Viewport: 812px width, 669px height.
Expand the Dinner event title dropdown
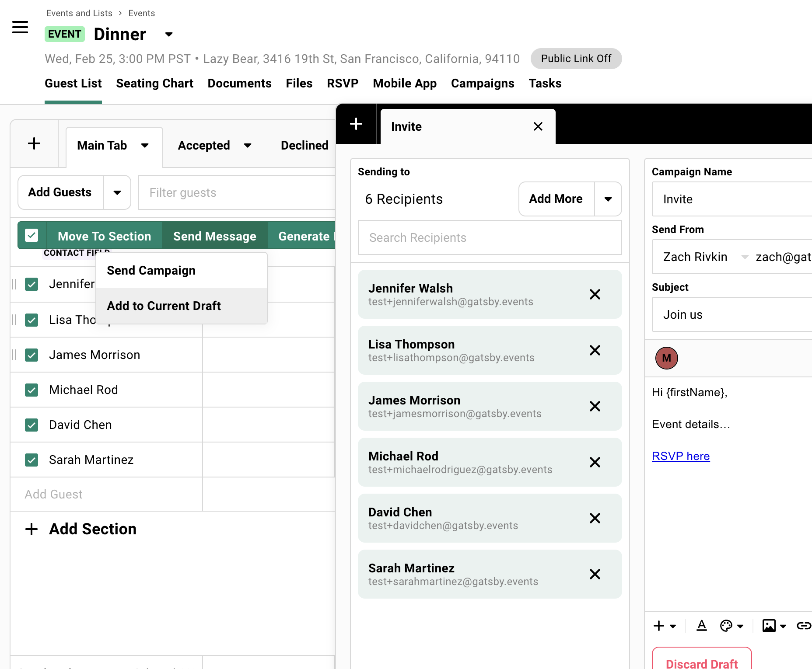(x=168, y=34)
